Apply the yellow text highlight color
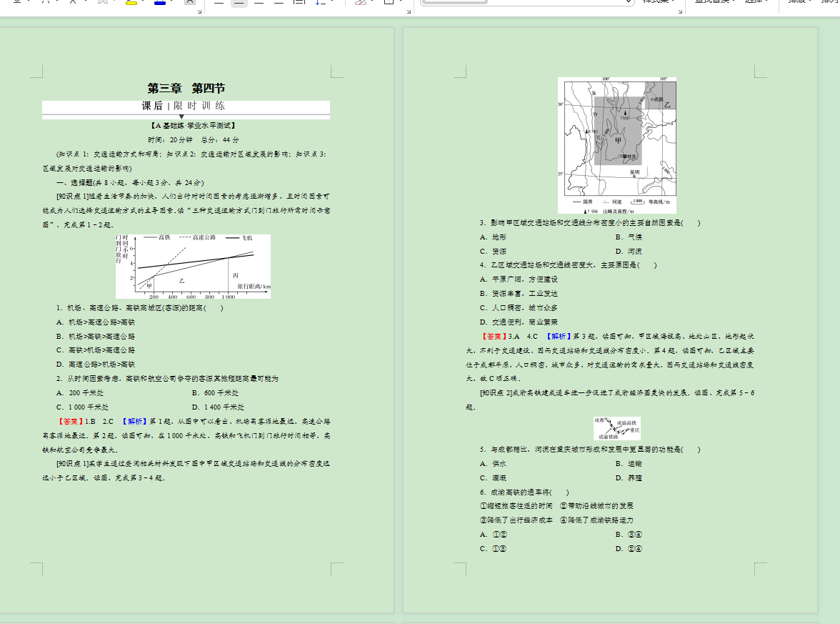 pyautogui.click(x=131, y=3)
